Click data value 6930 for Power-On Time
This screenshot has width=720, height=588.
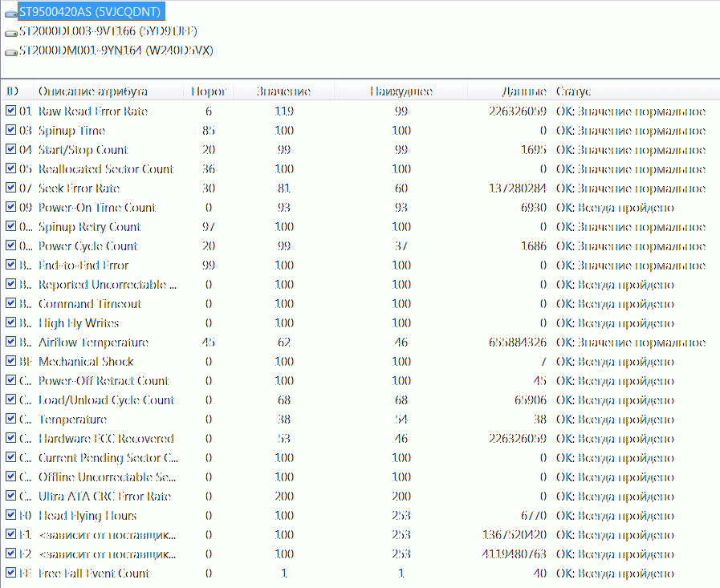tap(534, 208)
